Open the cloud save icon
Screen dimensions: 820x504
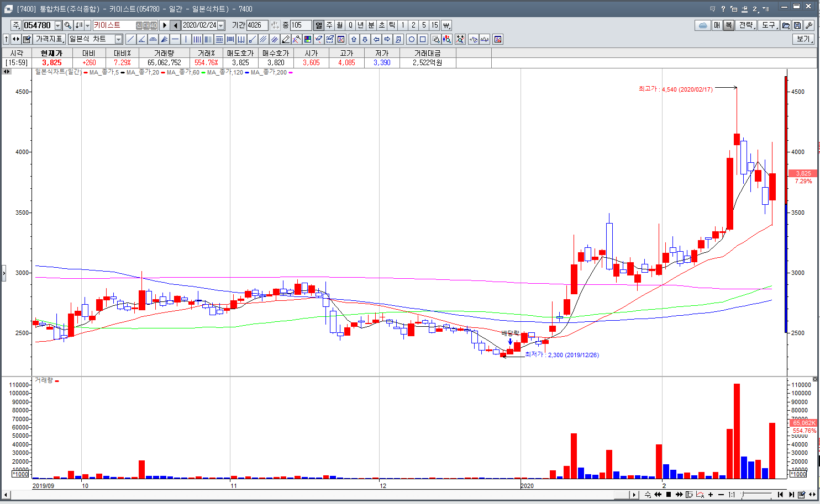(702, 25)
